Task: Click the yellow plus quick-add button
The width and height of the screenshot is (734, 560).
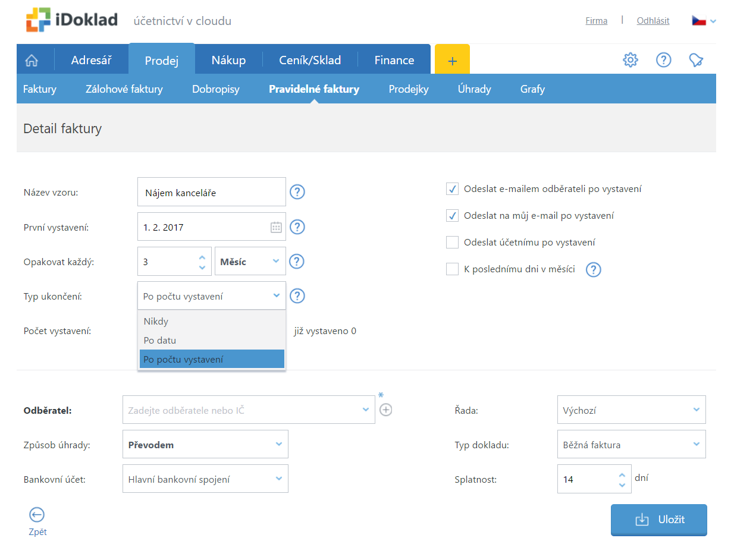Action: [x=452, y=59]
